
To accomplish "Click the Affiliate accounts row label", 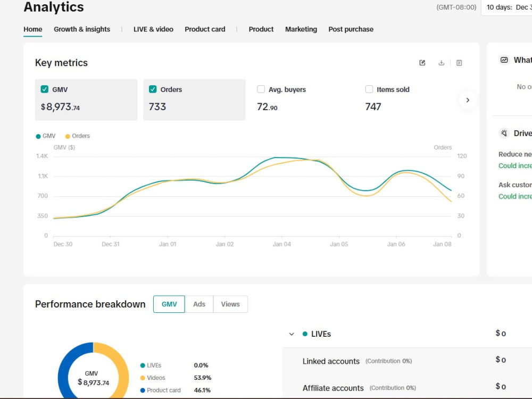I will (333, 388).
